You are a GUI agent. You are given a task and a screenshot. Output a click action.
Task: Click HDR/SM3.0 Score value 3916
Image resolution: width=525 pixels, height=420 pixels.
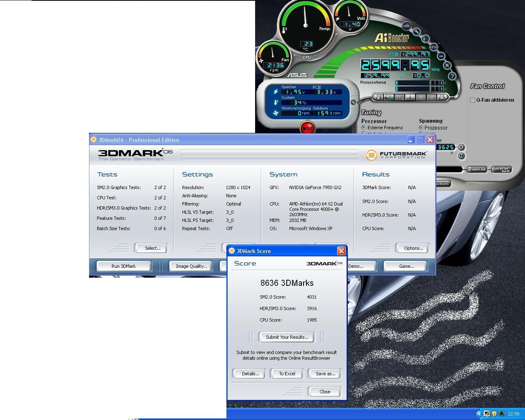pyautogui.click(x=312, y=308)
